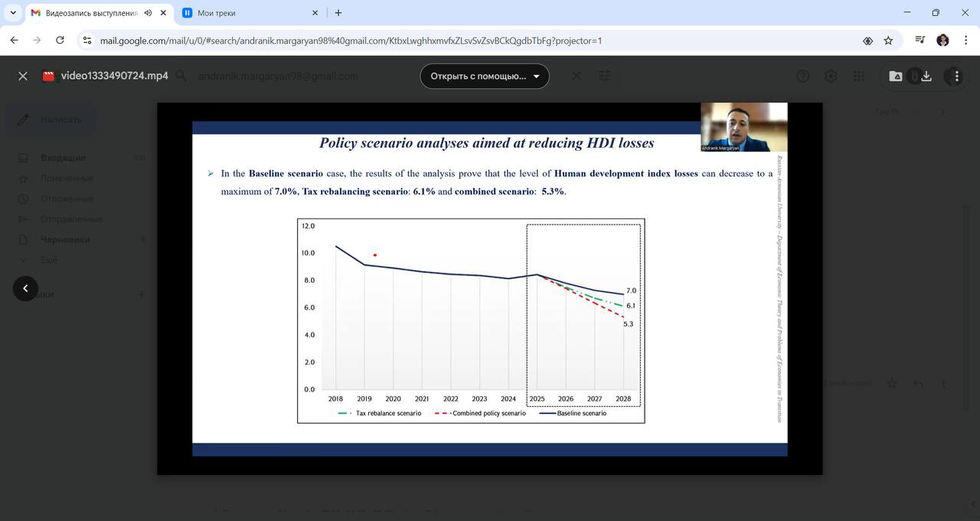Download the video file

926,76
